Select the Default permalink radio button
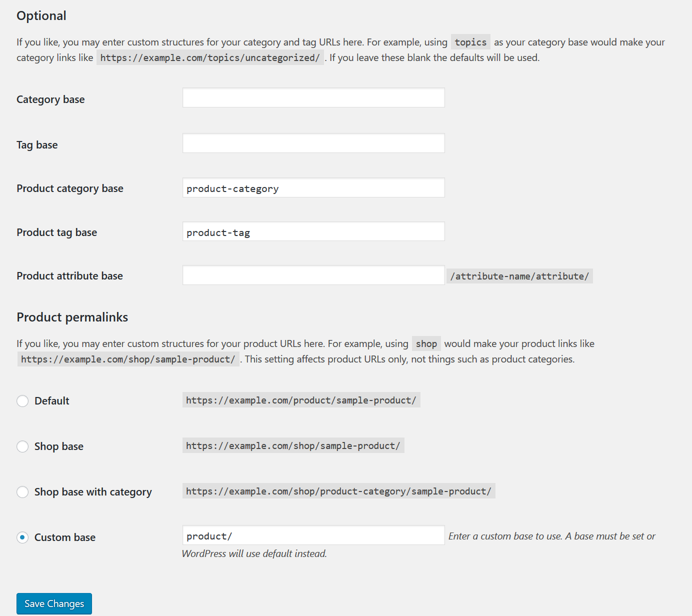Viewport: 692px width, 616px height. (x=22, y=401)
